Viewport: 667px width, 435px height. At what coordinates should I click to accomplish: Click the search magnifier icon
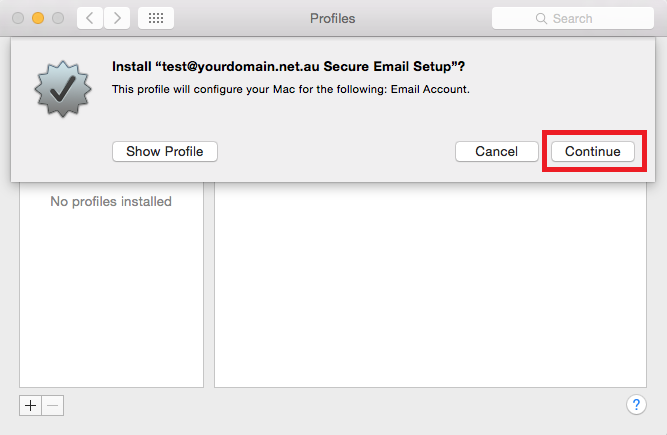coord(541,18)
